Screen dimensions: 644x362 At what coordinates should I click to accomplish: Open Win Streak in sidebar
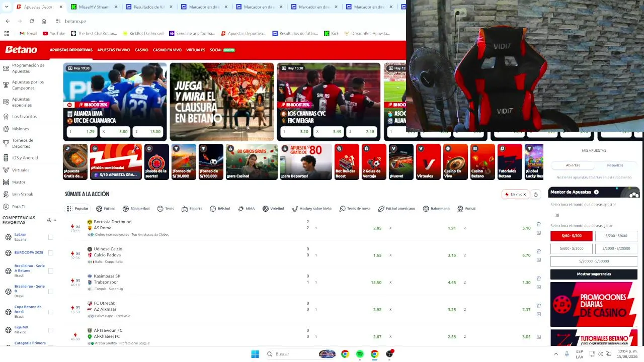(22, 194)
